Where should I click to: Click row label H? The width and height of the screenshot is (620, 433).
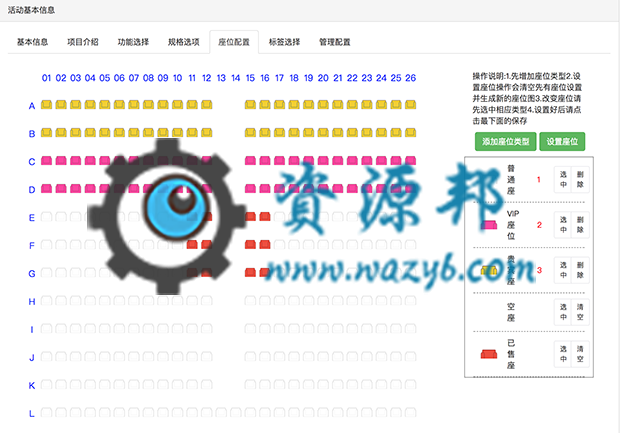(x=32, y=302)
